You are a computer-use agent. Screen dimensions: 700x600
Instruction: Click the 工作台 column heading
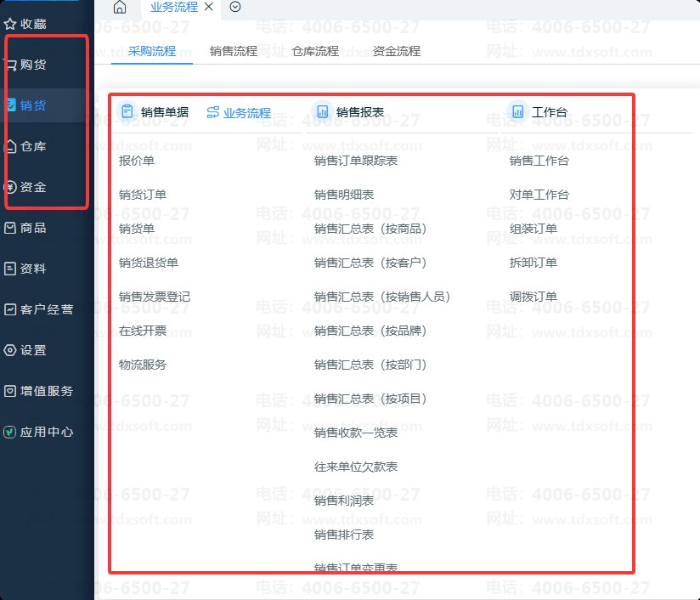pyautogui.click(x=549, y=112)
